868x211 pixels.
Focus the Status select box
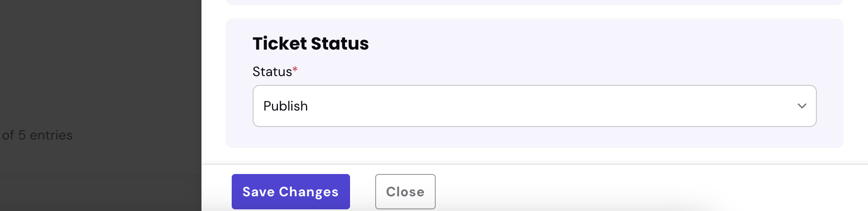[534, 106]
